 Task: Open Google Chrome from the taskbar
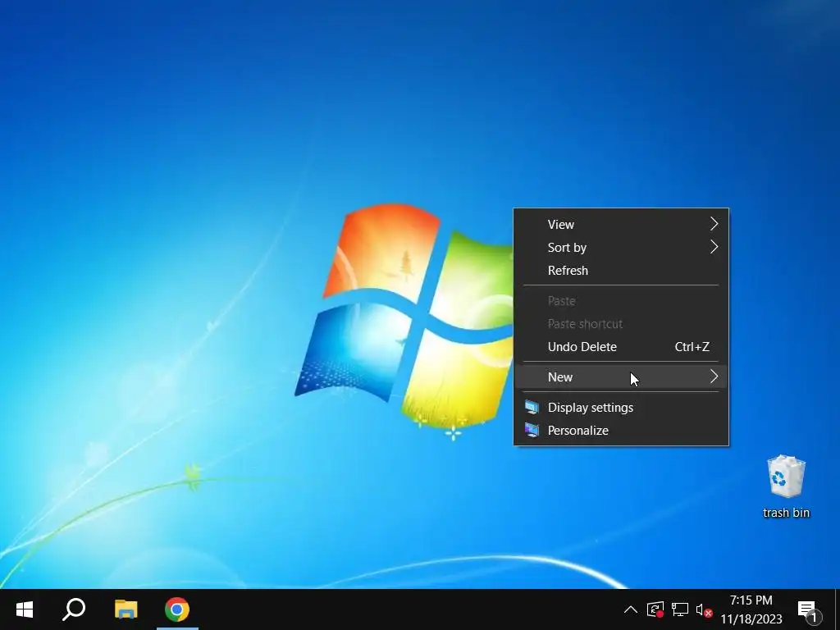[x=177, y=609]
